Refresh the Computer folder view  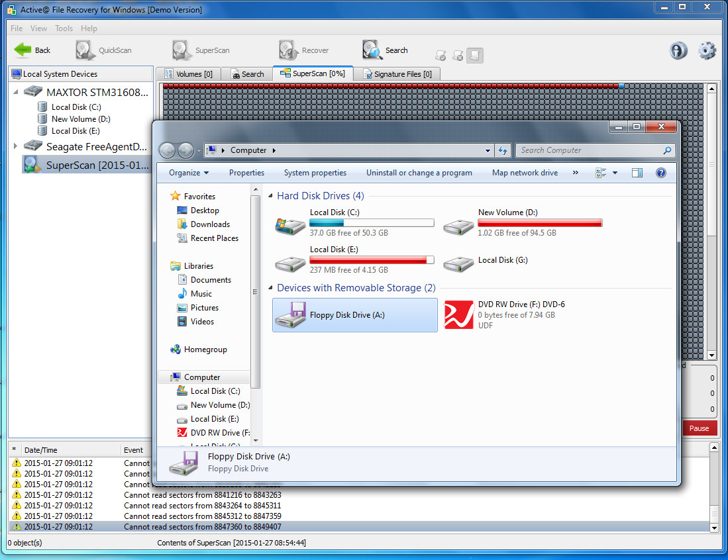pyautogui.click(x=502, y=150)
